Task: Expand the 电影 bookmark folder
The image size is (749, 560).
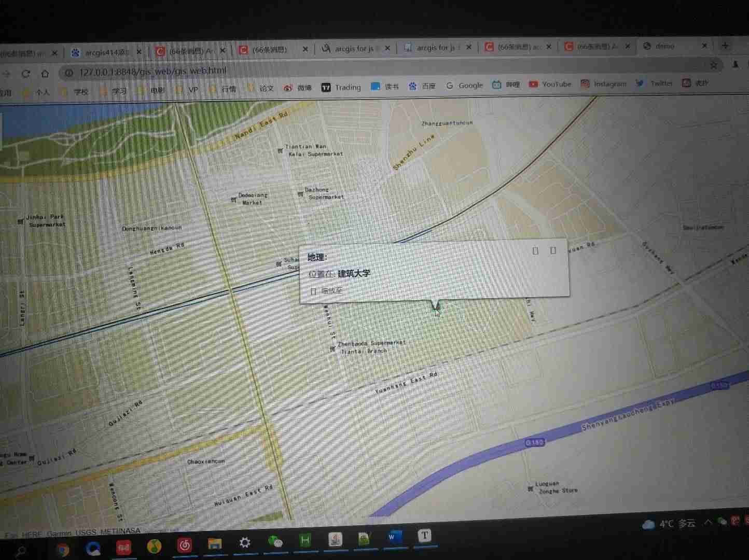Action: point(152,90)
